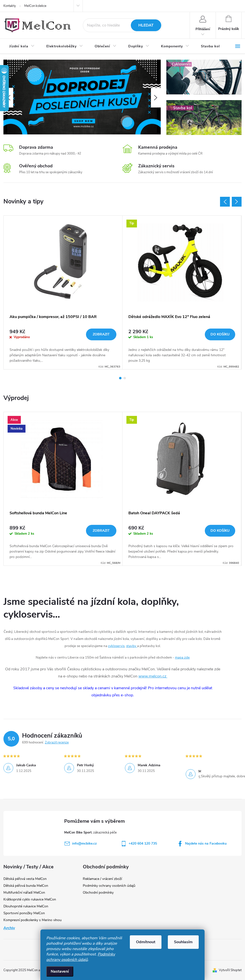Show next banner slide with right arrow

click(x=155, y=97)
